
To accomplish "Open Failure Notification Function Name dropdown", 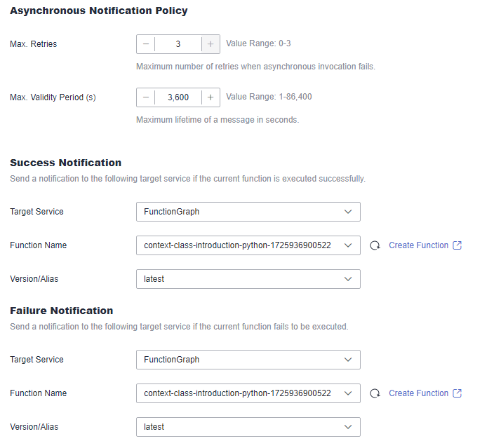I will (x=248, y=393).
